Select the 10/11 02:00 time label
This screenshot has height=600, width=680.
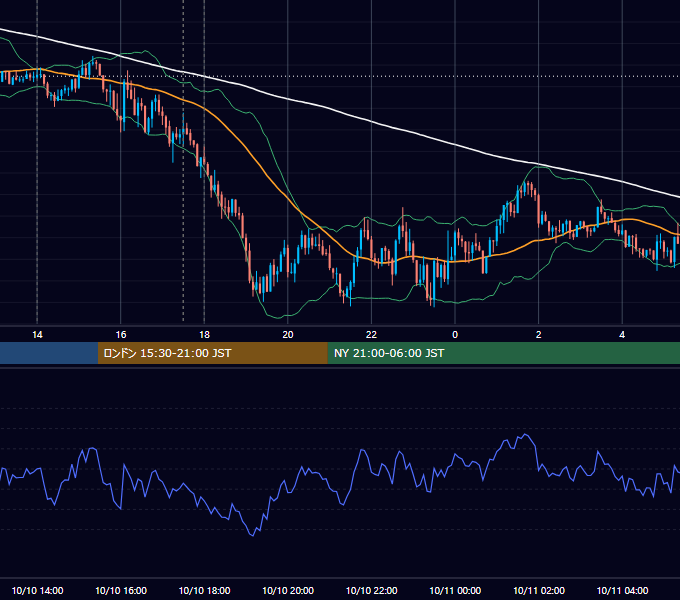(x=539, y=590)
